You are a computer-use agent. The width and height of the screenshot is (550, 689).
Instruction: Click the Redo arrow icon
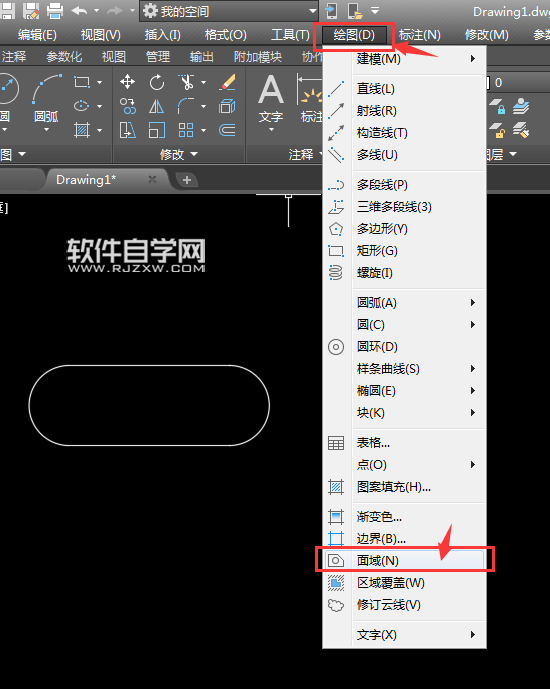(115, 10)
